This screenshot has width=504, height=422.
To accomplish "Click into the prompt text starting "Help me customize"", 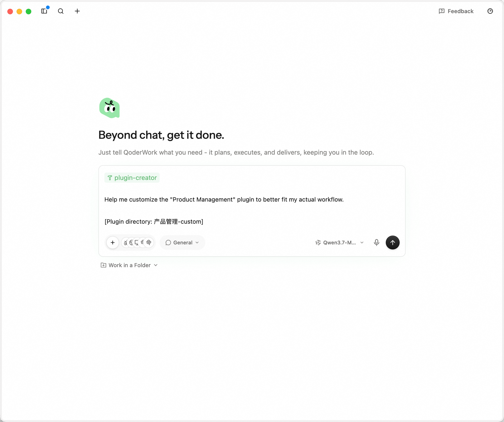I will [x=224, y=200].
